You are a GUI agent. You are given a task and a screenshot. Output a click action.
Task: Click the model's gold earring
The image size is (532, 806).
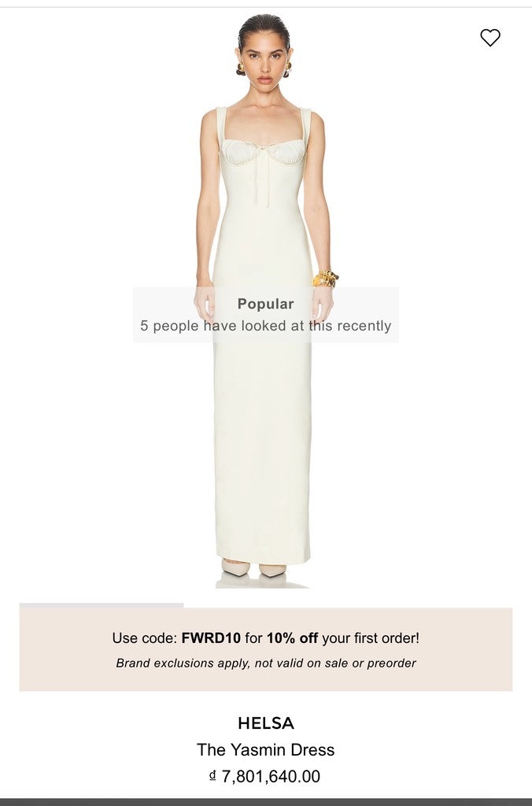241,68
